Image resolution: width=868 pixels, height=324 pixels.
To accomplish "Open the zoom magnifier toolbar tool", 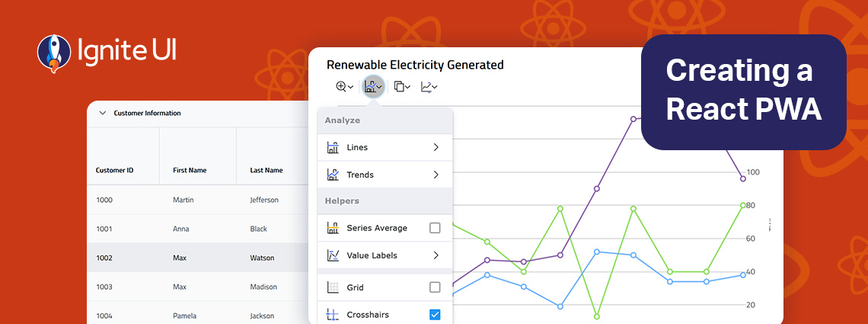I will [x=341, y=86].
